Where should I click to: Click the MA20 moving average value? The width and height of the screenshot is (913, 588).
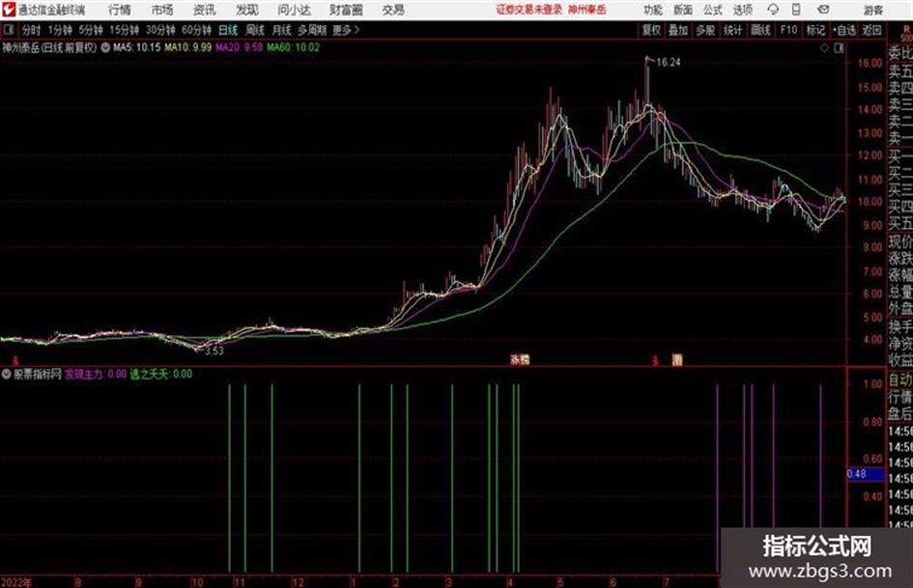coord(240,47)
